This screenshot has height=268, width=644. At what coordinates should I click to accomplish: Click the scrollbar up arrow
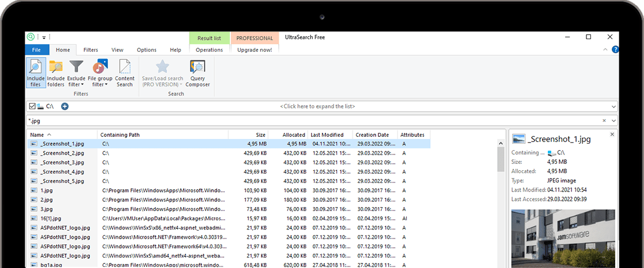pyautogui.click(x=501, y=143)
